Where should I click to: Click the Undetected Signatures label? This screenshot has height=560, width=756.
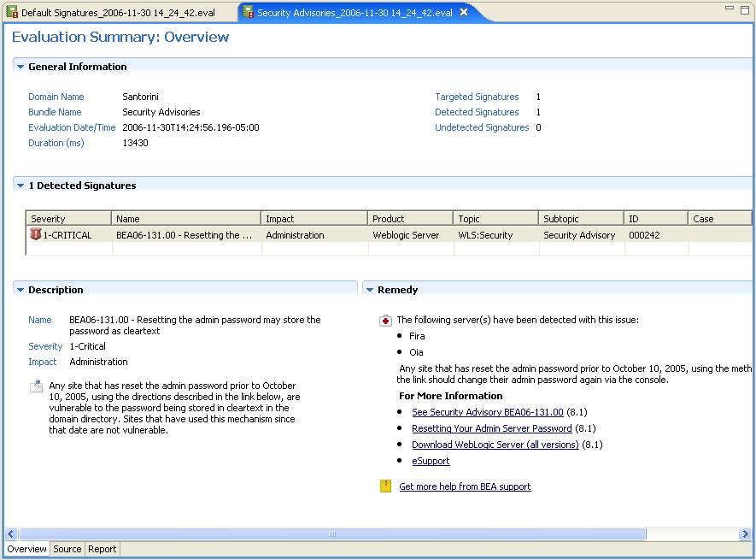pos(482,127)
